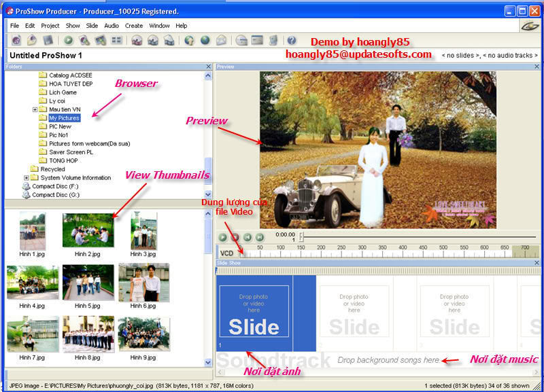Open the Project menu

[50, 26]
